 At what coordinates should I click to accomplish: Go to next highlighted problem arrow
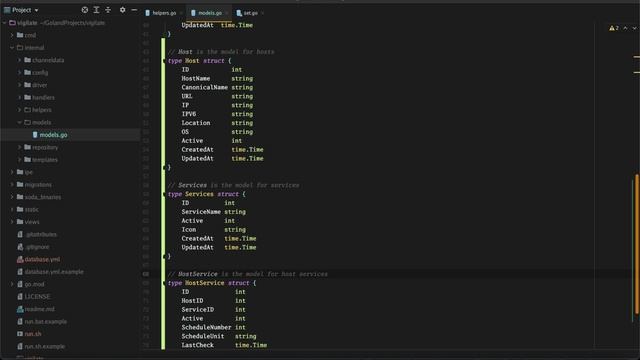(x=634, y=28)
